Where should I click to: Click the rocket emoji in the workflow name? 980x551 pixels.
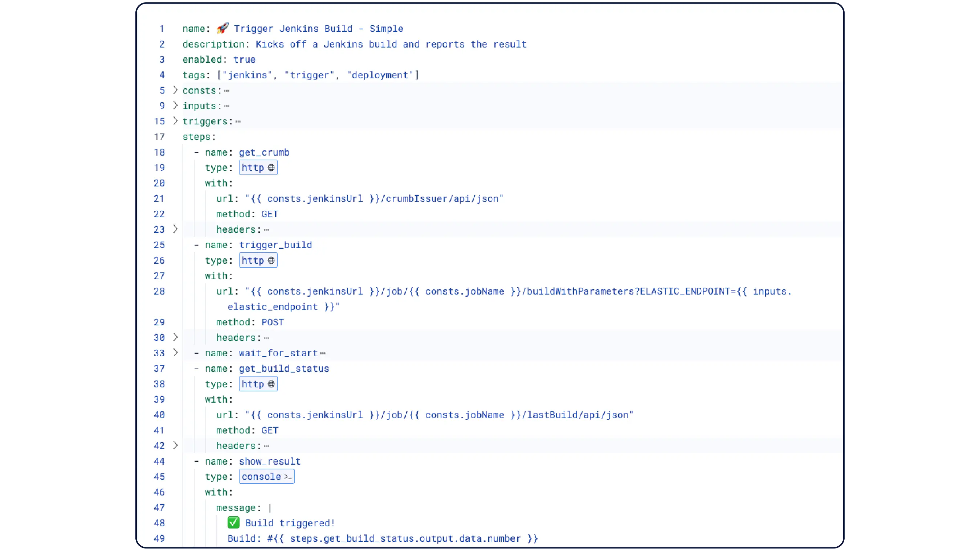pos(222,28)
